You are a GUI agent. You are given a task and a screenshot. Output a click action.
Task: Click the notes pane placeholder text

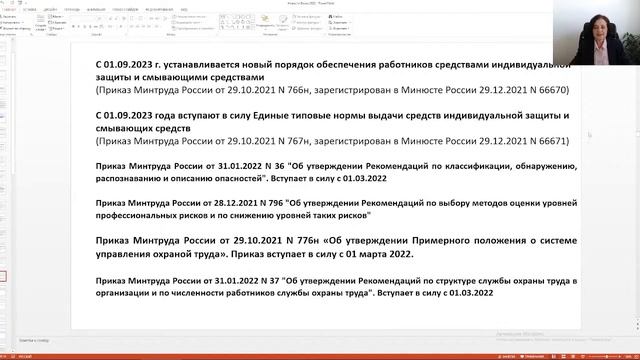tap(34, 340)
